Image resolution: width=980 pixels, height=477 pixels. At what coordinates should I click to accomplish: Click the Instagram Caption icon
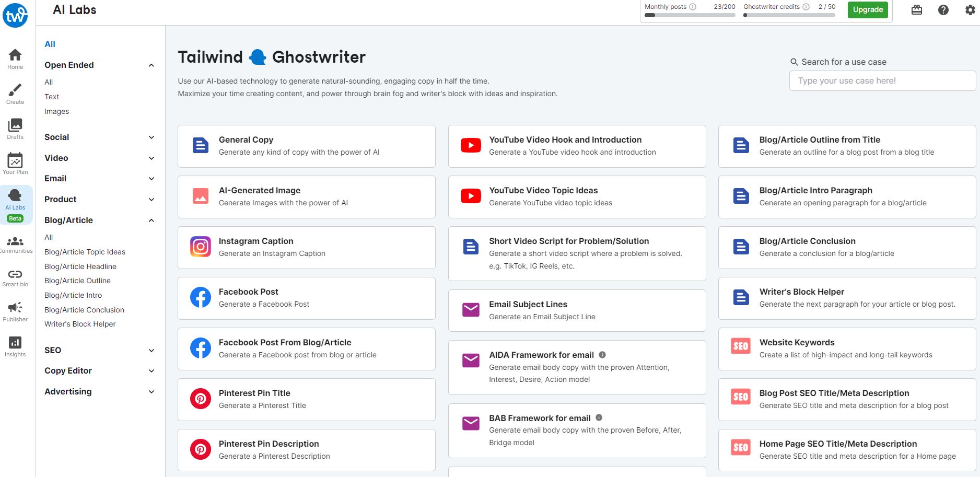[x=201, y=247]
